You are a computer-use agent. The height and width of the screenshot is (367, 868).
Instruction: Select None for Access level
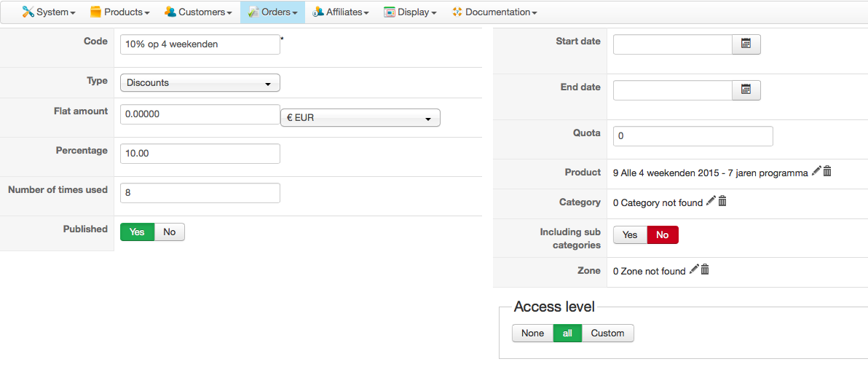tap(532, 334)
